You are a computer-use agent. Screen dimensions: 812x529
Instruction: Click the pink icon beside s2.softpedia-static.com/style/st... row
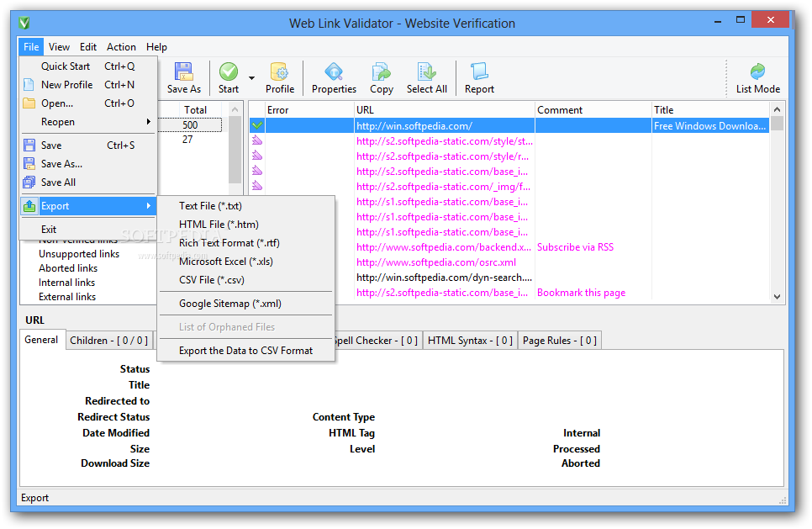[x=257, y=140]
